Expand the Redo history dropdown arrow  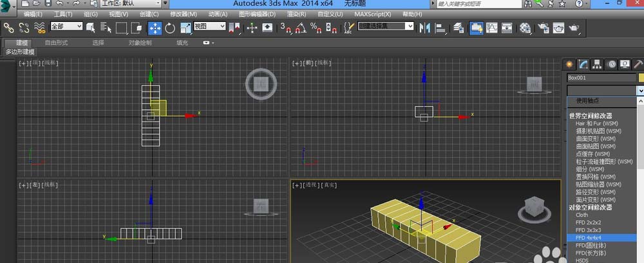84,4
